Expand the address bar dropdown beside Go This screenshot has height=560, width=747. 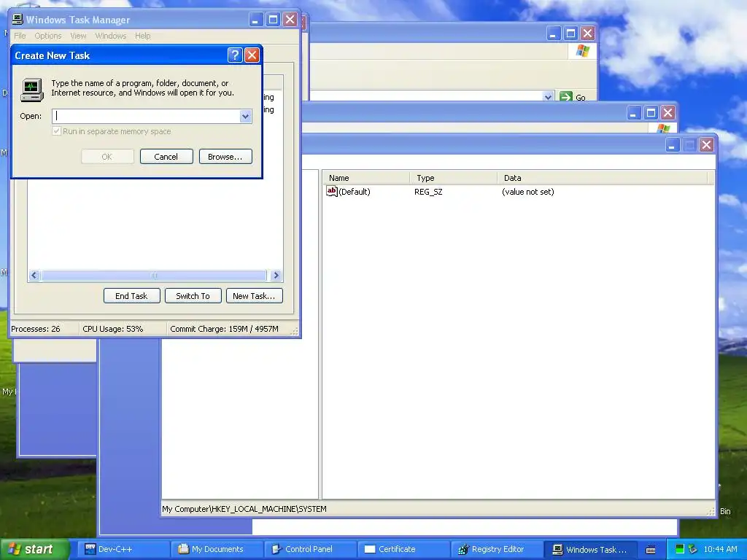click(548, 97)
